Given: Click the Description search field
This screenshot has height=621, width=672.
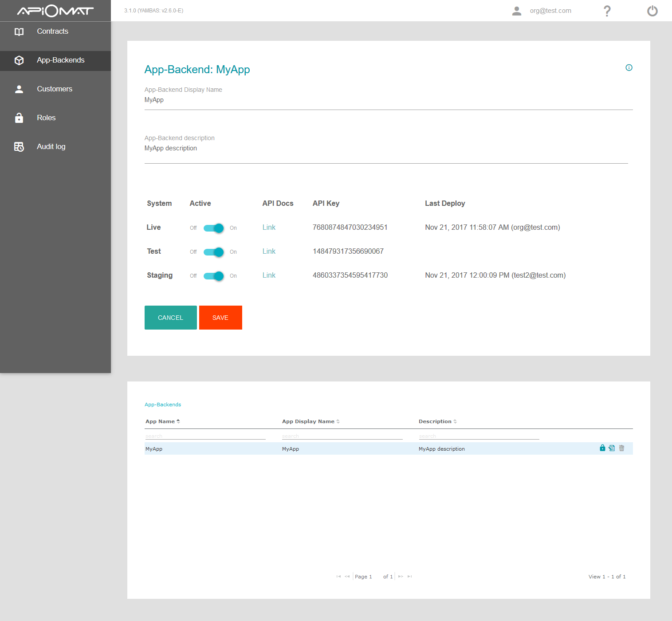Looking at the screenshot, I should (479, 436).
